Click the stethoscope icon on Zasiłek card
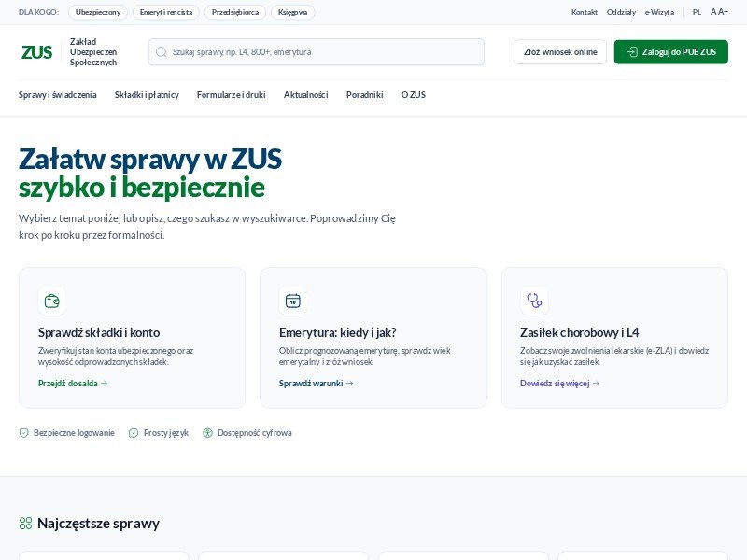 point(534,301)
